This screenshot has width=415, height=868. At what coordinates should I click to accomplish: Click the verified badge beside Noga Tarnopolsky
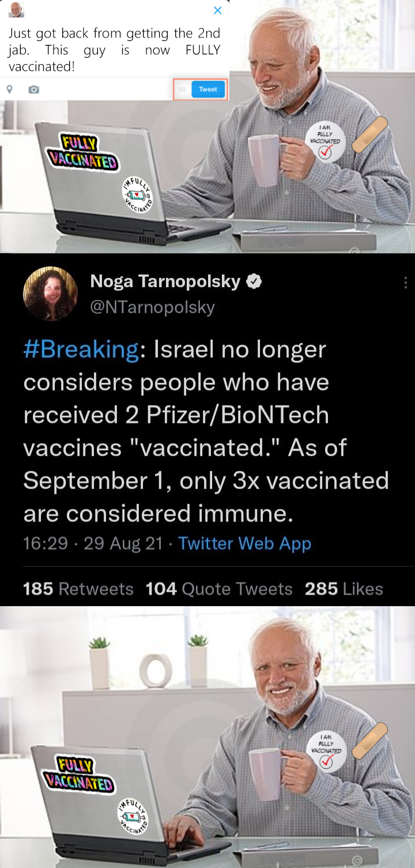point(254,281)
